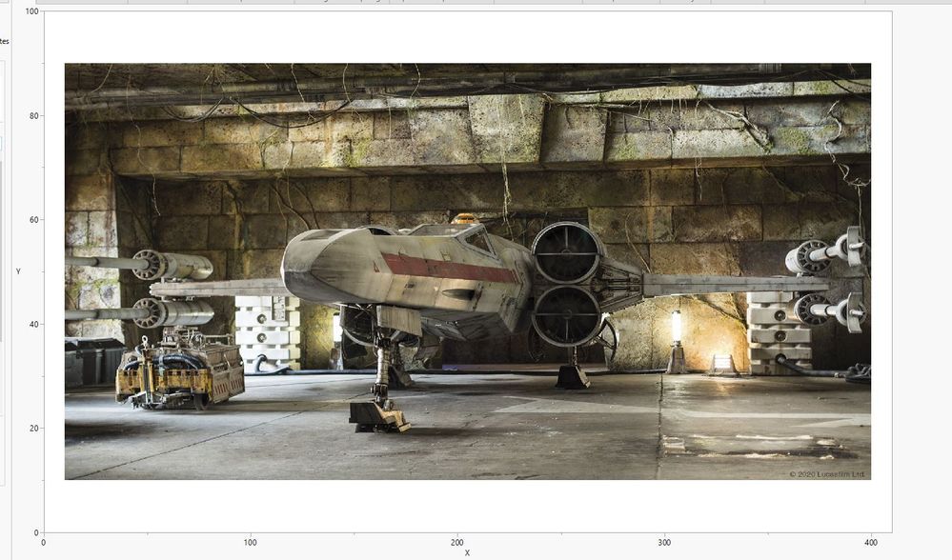Select the Y axis title

(18, 271)
